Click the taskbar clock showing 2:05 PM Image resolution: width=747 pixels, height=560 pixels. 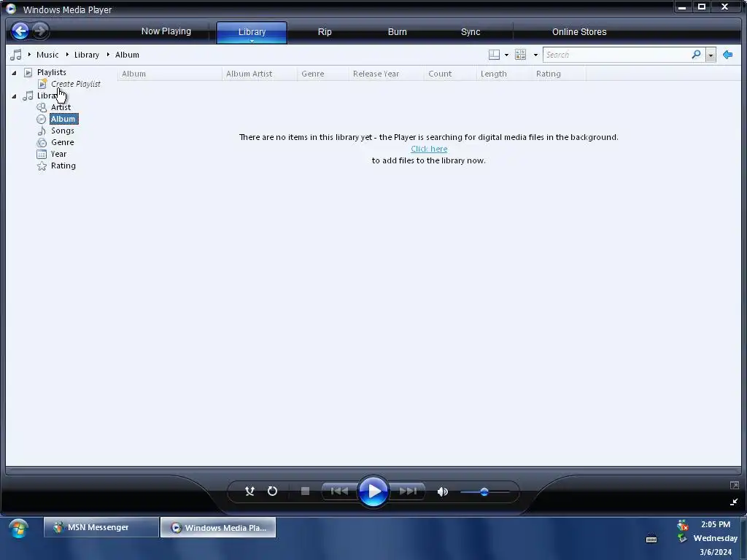tap(716, 524)
